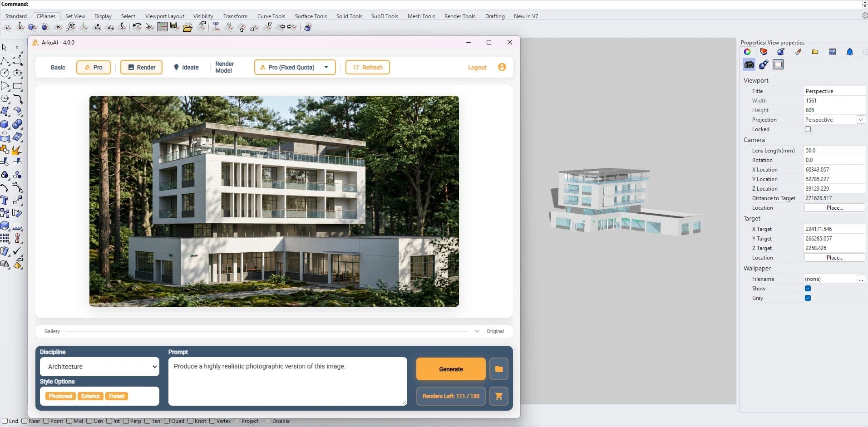Click the Refresh button in ArkoAI

367,67
